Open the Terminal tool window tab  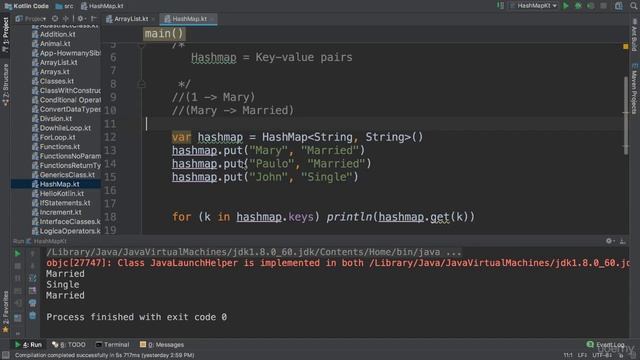coord(112,345)
